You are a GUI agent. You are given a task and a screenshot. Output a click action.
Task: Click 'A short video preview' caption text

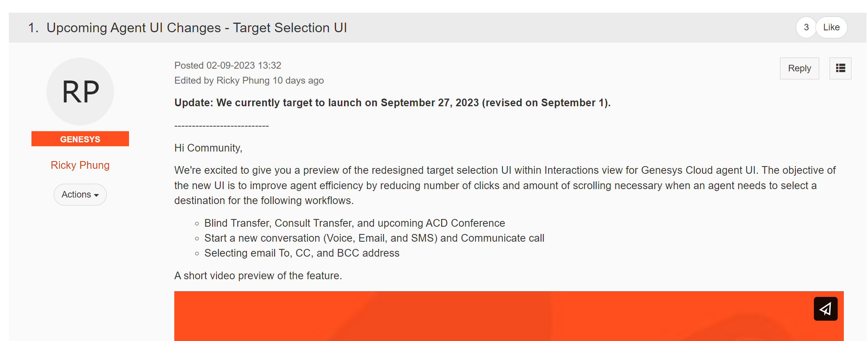point(258,275)
